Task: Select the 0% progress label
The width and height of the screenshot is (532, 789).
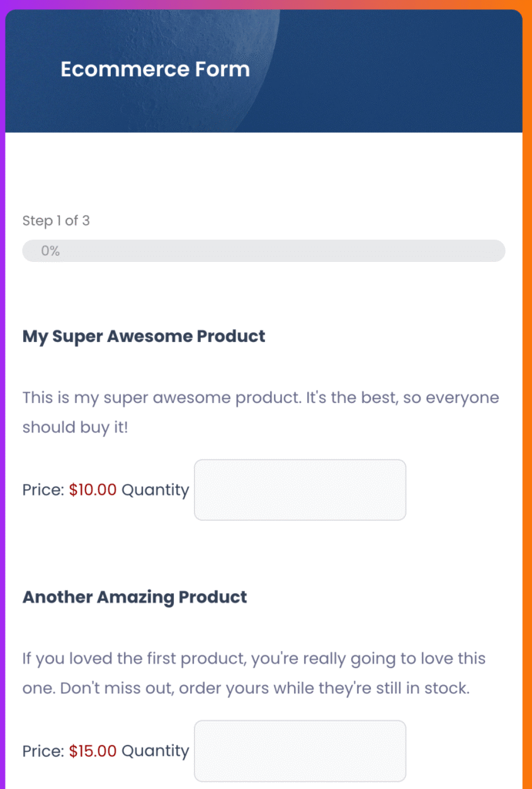Action: click(51, 251)
